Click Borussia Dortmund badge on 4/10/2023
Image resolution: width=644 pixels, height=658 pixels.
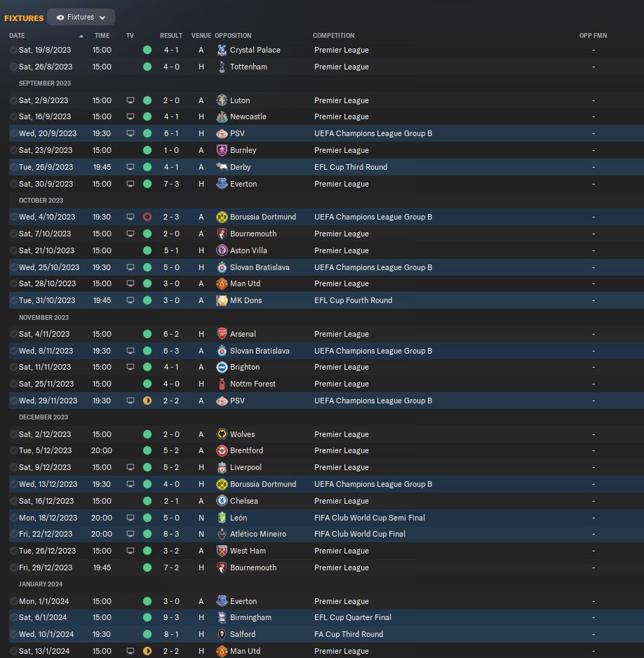[x=222, y=217]
